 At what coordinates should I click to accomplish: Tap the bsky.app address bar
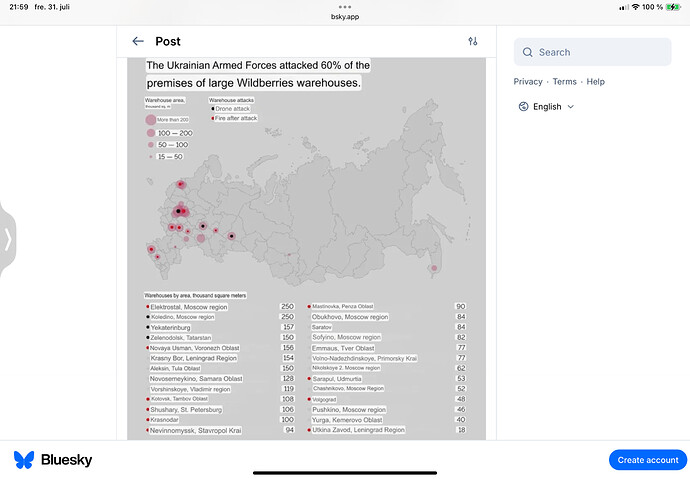tap(345, 17)
